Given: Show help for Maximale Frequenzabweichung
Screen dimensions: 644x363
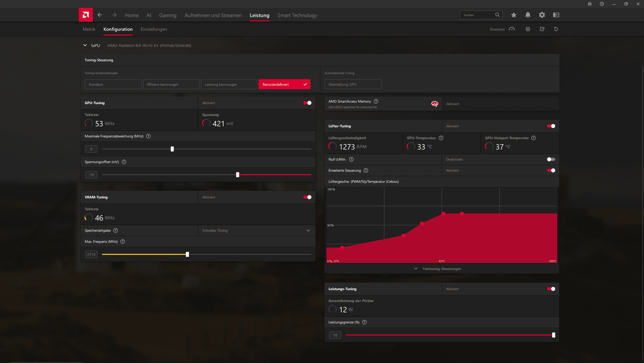Looking at the screenshot, I should [x=148, y=136].
